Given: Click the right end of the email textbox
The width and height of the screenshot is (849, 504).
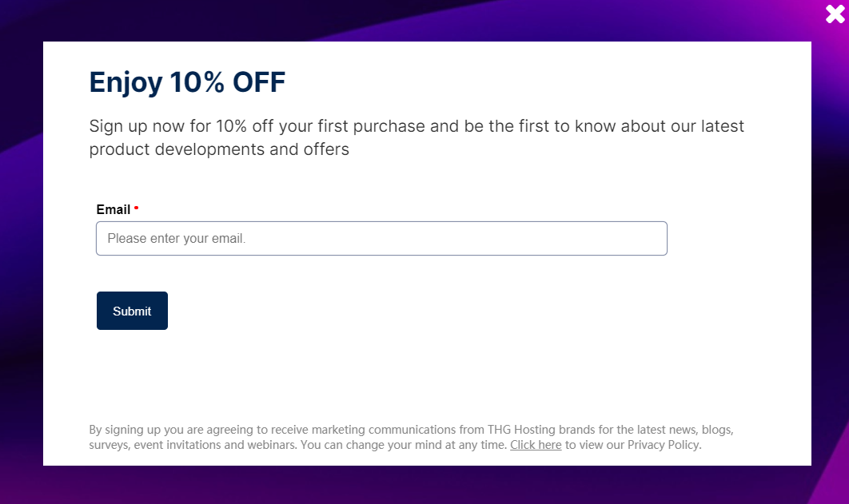Looking at the screenshot, I should [652, 239].
